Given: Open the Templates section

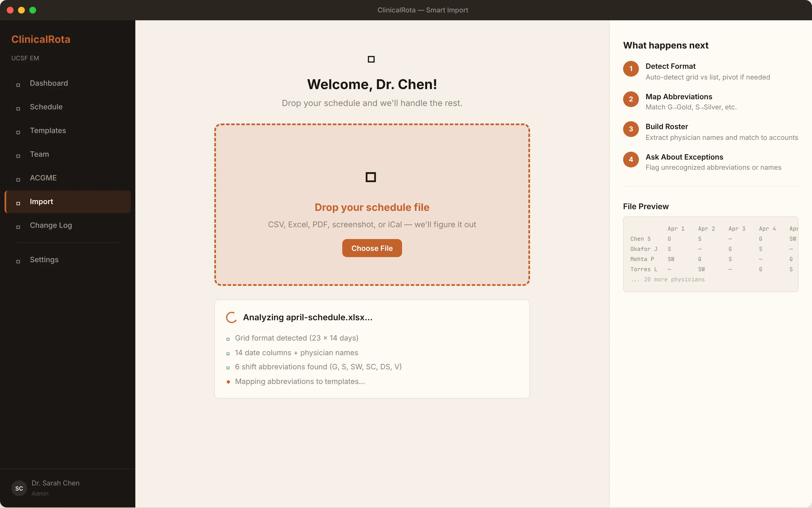Looking at the screenshot, I should click(48, 130).
